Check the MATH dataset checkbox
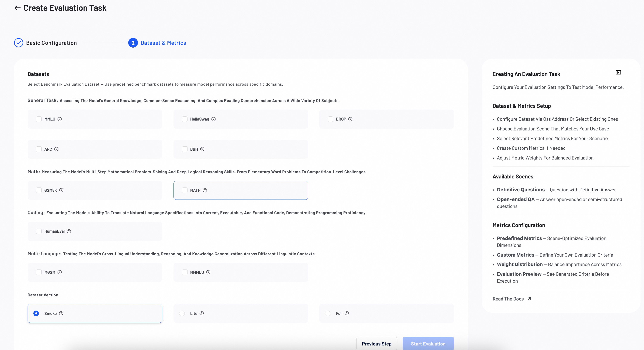This screenshot has height=350, width=644. (184, 190)
